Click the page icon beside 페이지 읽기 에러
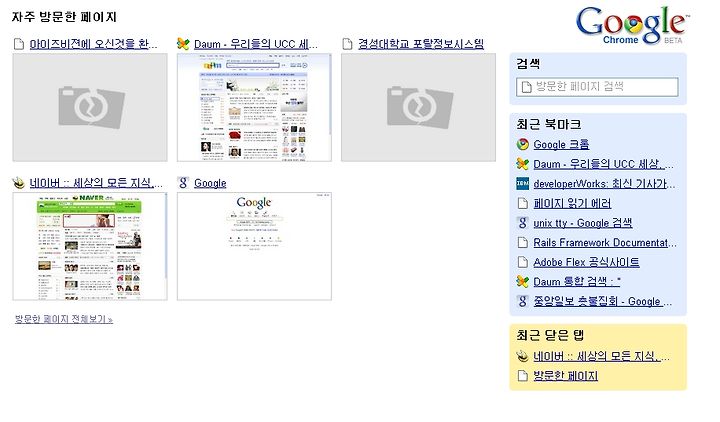720x422 pixels. point(523,203)
